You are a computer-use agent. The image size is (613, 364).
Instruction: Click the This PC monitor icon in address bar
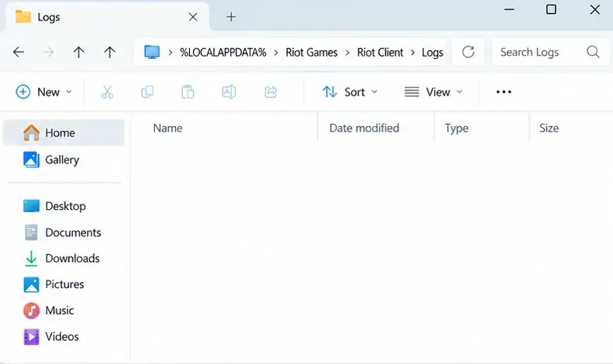[152, 52]
